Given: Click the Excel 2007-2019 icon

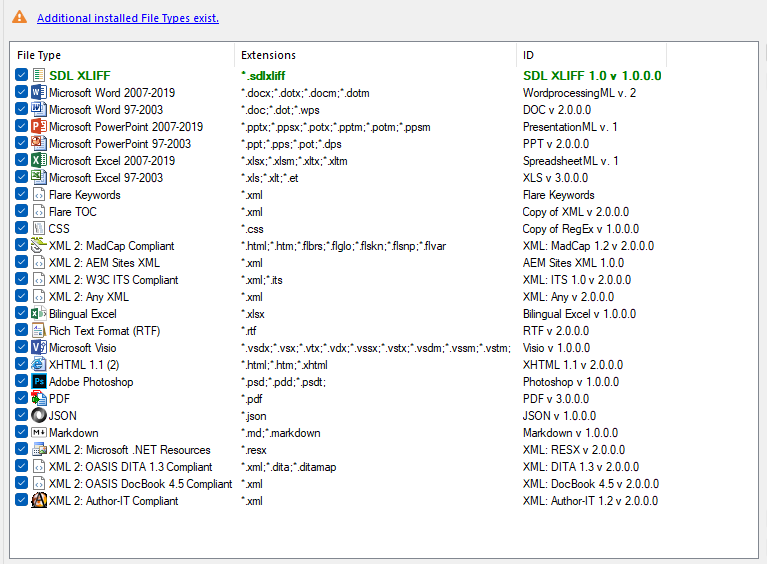Looking at the screenshot, I should pyautogui.click(x=39, y=160).
